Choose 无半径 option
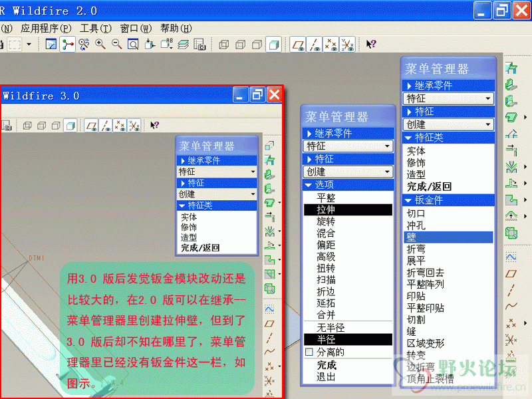 [x=331, y=327]
